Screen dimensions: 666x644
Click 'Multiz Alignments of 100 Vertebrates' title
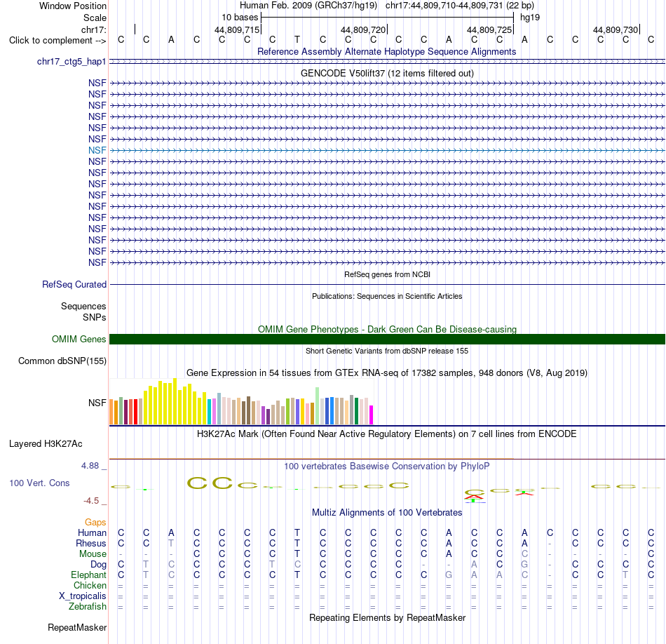coord(387,513)
